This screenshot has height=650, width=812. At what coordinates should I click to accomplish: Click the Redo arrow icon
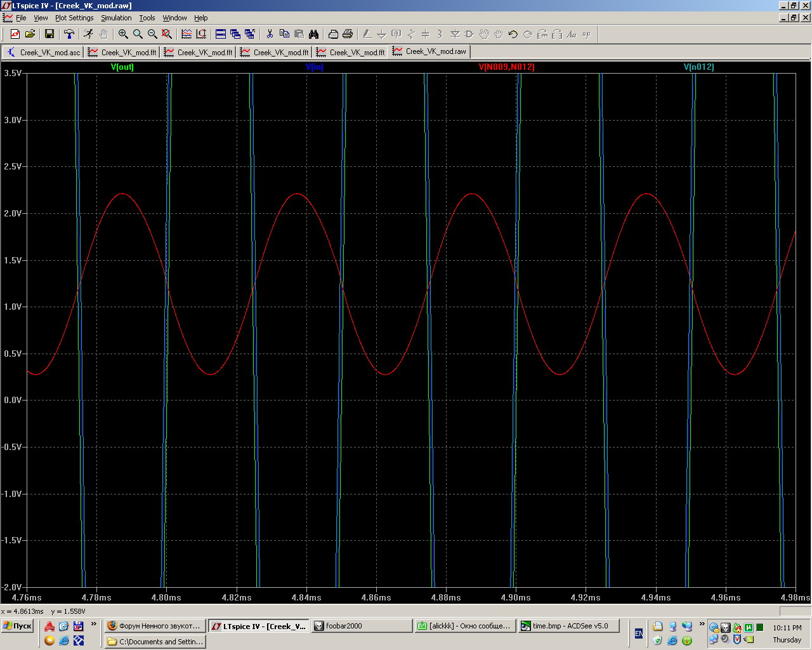pyautogui.click(x=528, y=34)
